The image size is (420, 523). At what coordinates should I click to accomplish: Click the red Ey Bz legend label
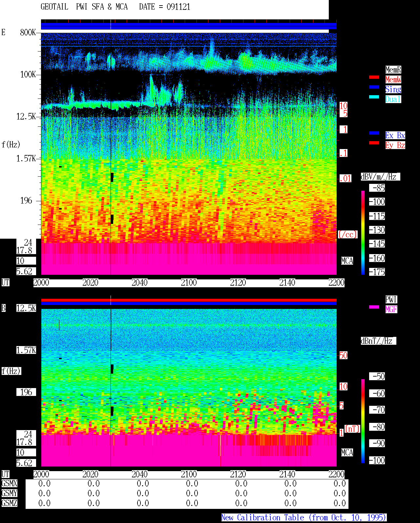coord(395,145)
